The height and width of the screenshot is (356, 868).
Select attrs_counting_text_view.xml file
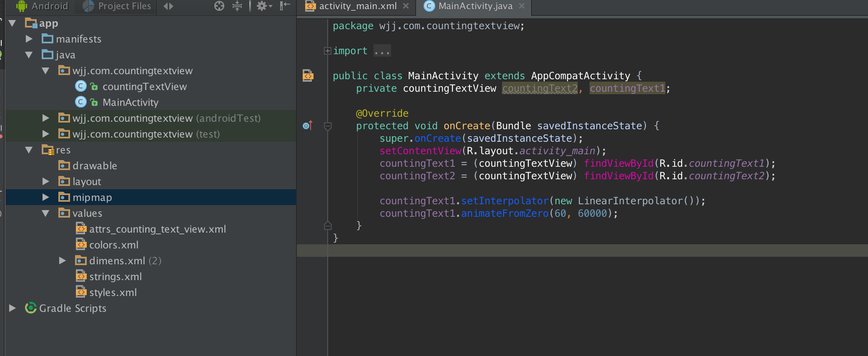click(157, 229)
